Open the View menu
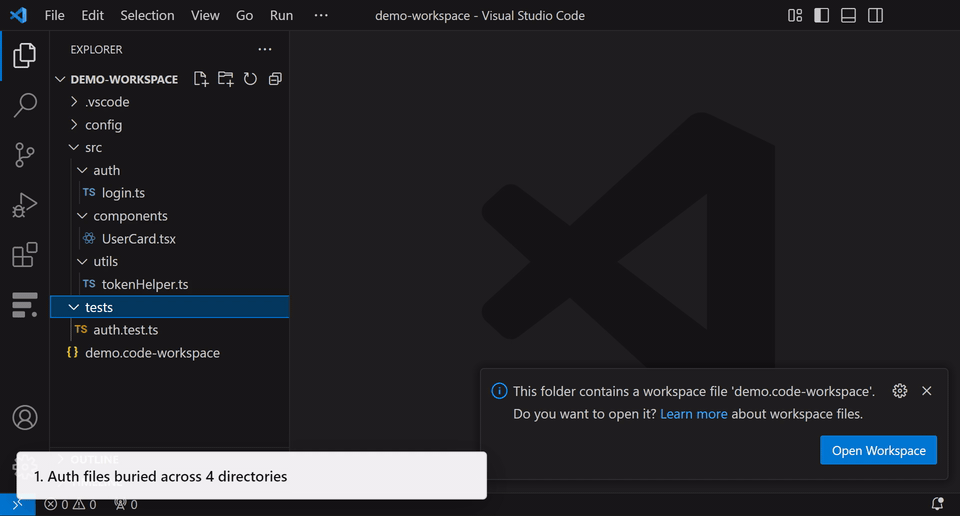 click(205, 15)
